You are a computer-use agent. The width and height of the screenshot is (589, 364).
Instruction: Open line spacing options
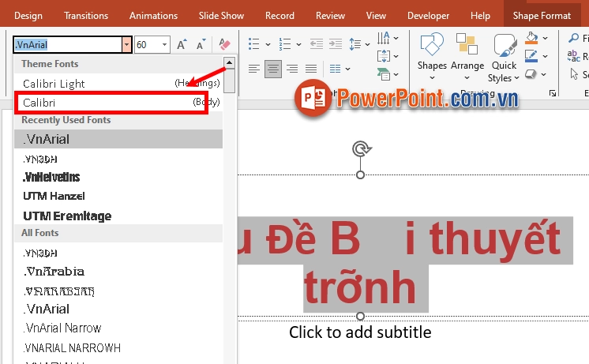click(355, 44)
